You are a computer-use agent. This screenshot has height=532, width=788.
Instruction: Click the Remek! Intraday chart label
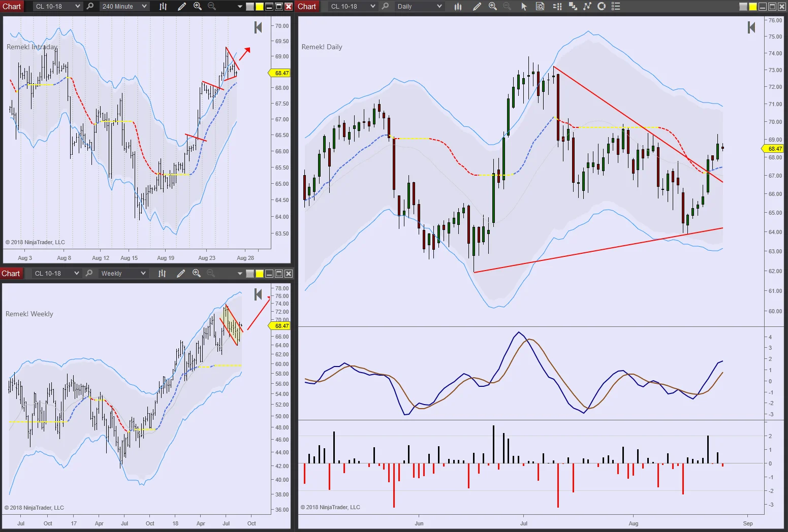[x=32, y=47]
